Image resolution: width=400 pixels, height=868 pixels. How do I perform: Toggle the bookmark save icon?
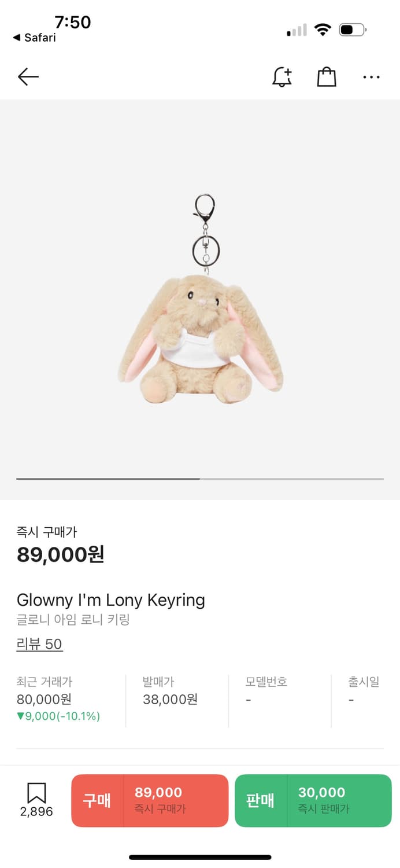(36, 792)
